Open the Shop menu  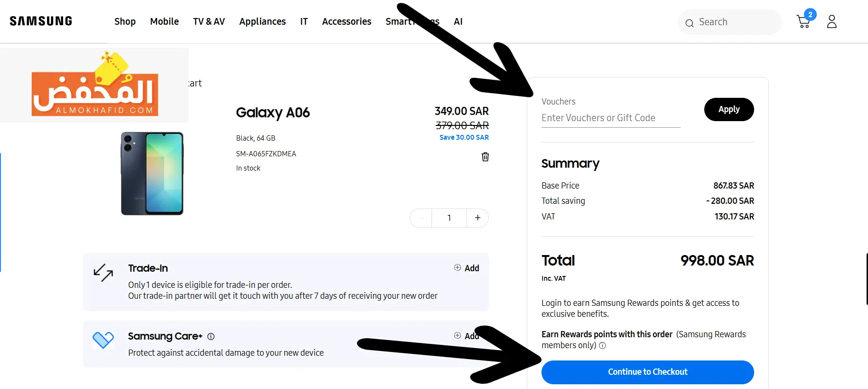click(x=125, y=21)
